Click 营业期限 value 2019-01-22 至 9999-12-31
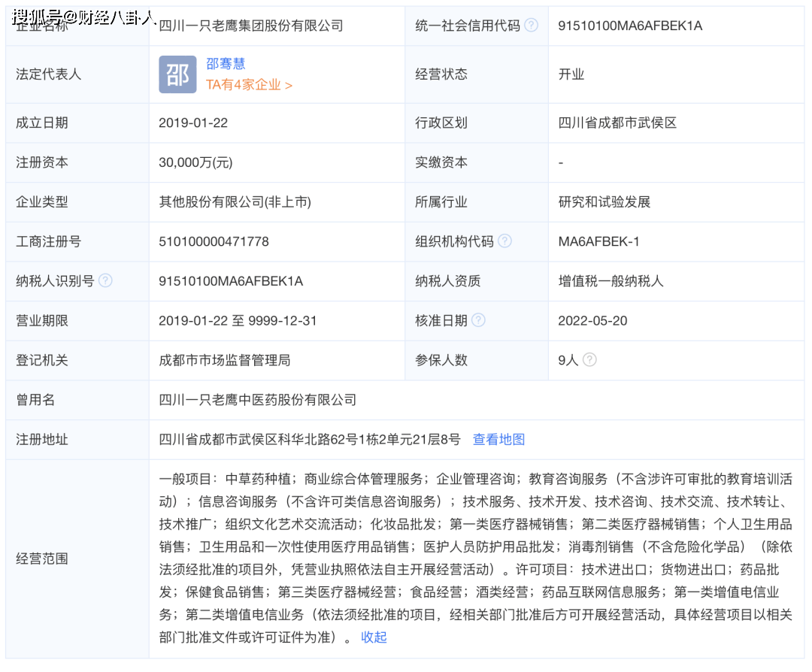 coord(238,320)
